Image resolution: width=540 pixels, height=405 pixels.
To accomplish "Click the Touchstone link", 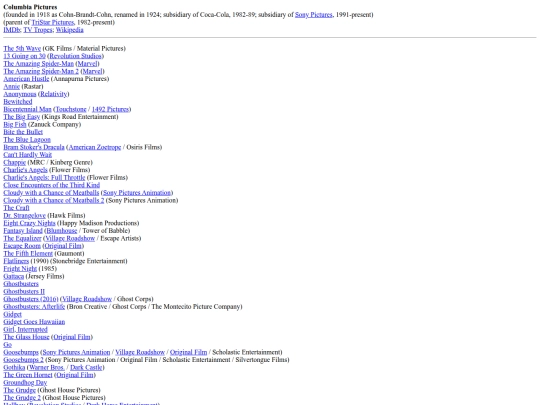I will click(71, 109).
